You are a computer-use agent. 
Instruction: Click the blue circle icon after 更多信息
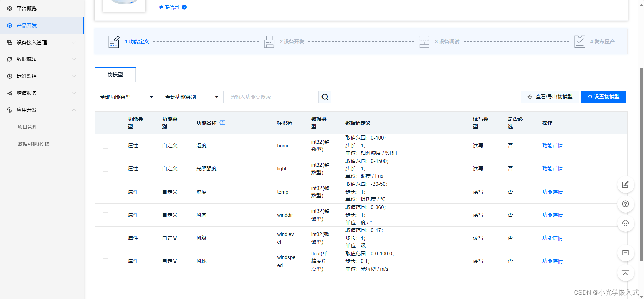click(184, 7)
